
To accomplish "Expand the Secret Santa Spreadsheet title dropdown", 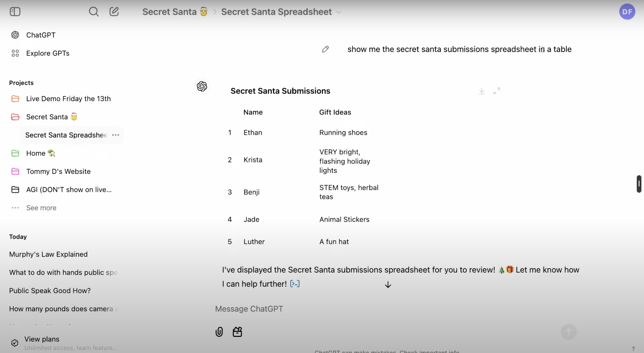I will (338, 12).
